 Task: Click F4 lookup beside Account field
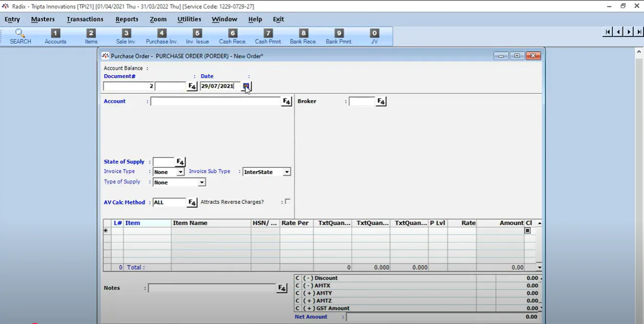(287, 101)
